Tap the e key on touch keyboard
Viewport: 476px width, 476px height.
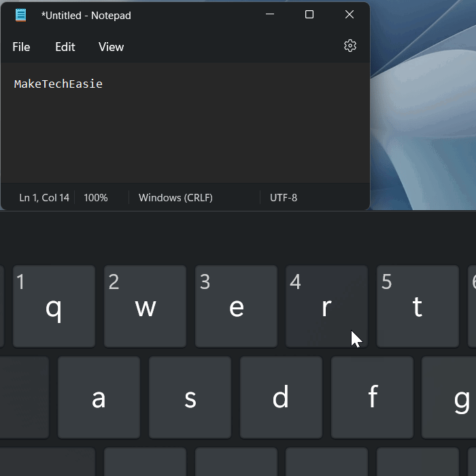pos(236,306)
